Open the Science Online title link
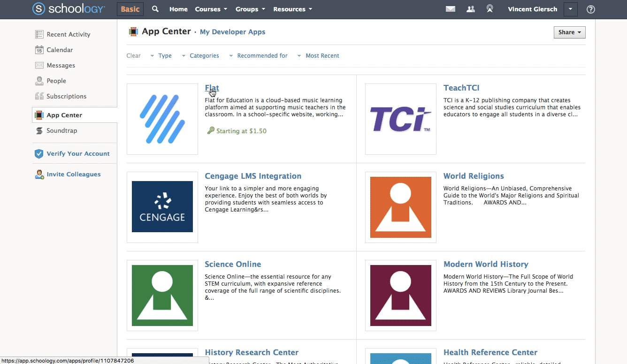The width and height of the screenshot is (627, 364). click(x=233, y=264)
